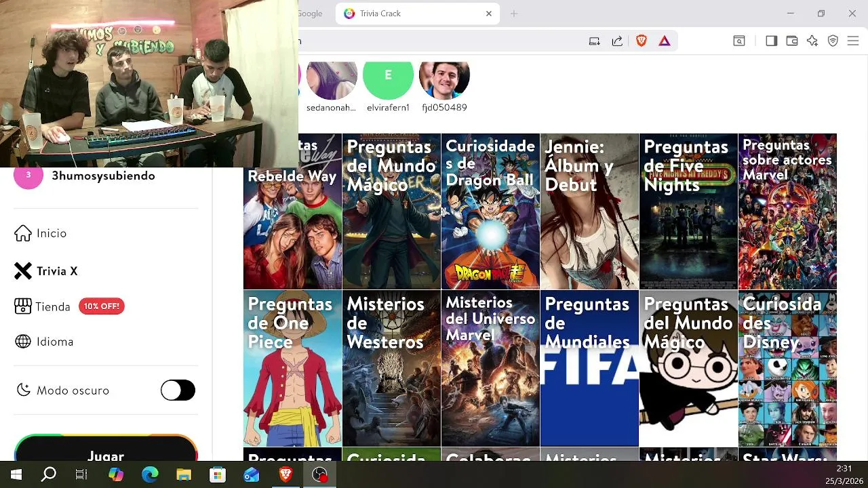Launch Copilot from the taskbar

[x=116, y=474]
